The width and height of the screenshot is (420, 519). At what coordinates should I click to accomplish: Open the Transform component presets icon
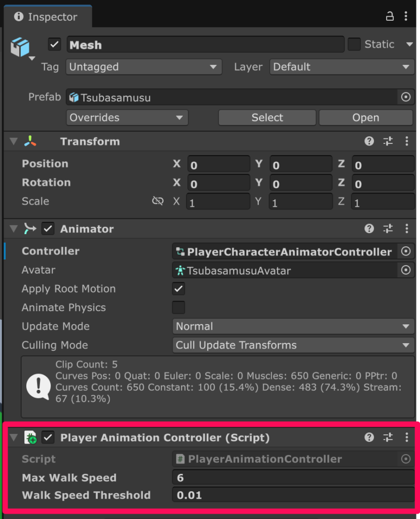(x=388, y=141)
